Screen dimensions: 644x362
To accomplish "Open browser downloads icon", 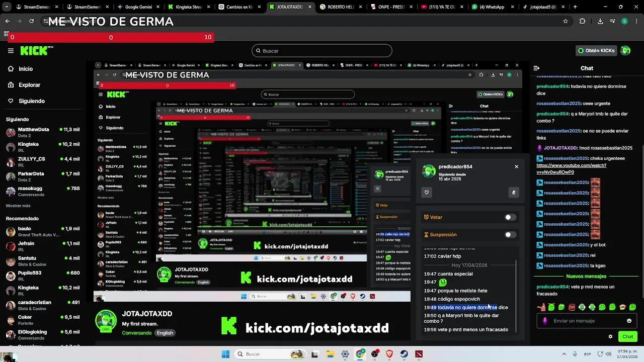I will 600,21.
